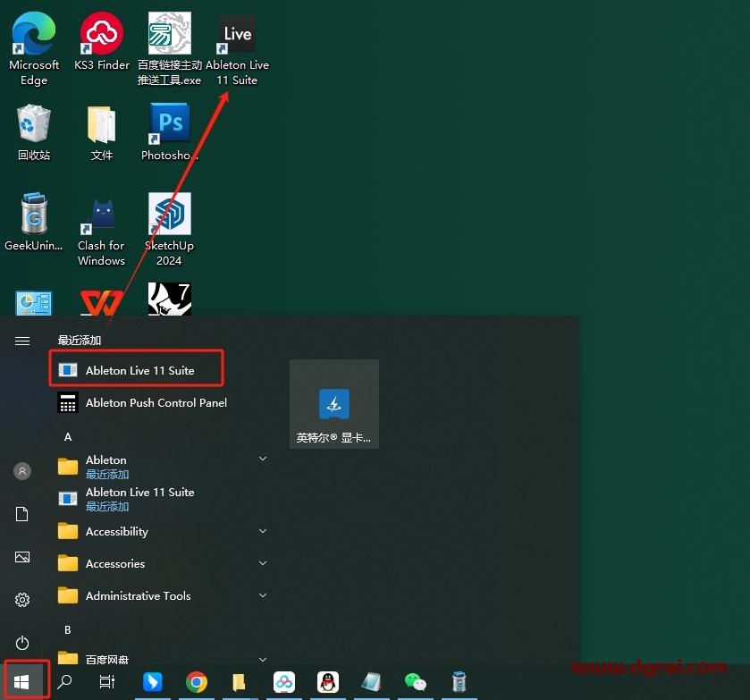Open Photoshop desktop shortcut

169,132
